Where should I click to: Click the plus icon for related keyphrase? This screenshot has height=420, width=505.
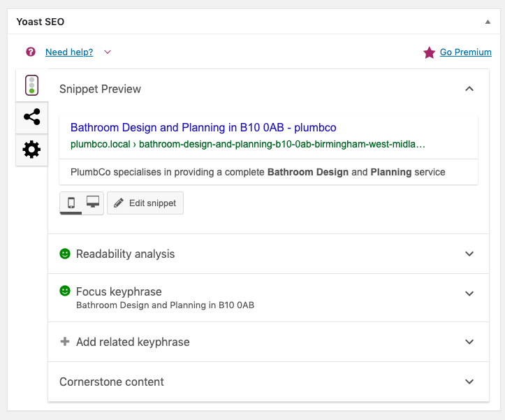tap(65, 341)
